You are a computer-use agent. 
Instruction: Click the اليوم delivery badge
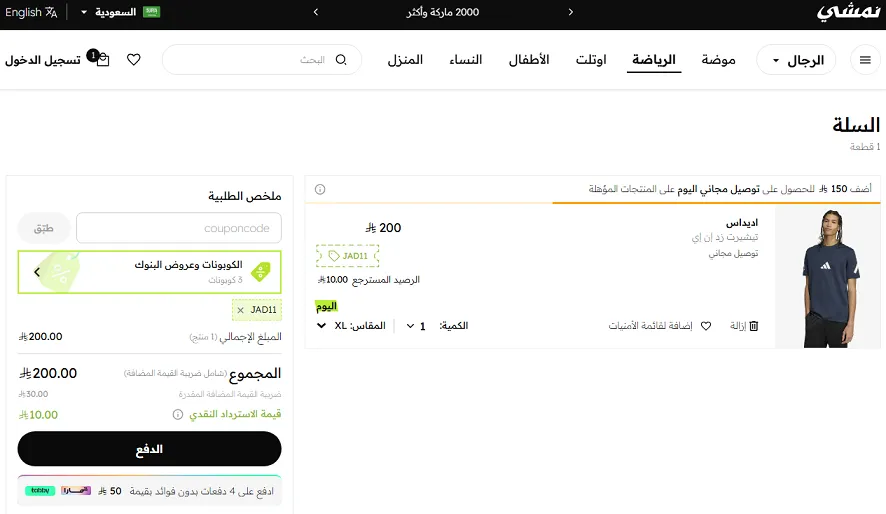click(326, 306)
